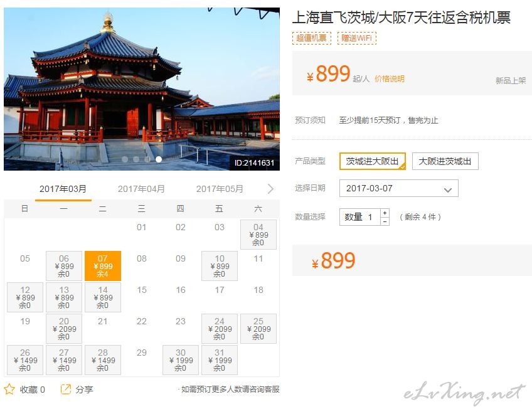
Task: Click the 赠送WiFi tag
Action: 356,38
